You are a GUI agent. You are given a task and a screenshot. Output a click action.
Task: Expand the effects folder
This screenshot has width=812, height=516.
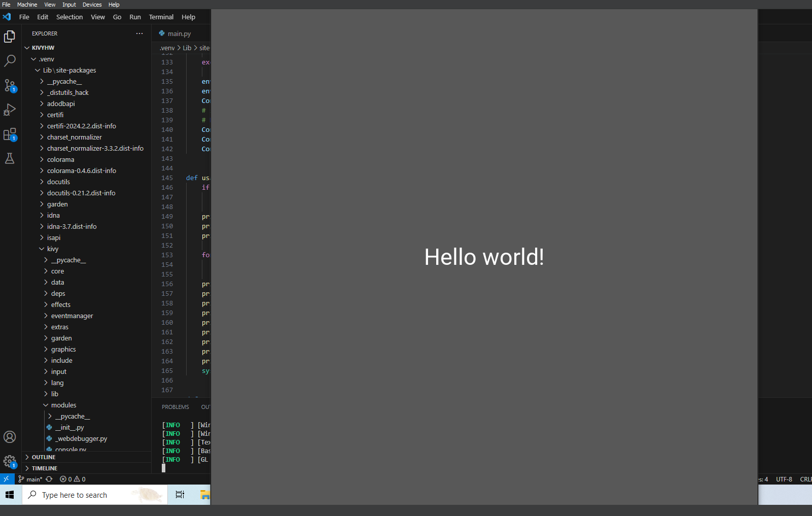61,304
